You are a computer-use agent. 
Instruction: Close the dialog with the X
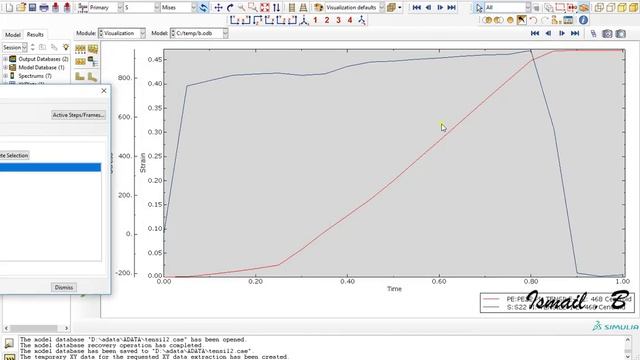coord(104,91)
